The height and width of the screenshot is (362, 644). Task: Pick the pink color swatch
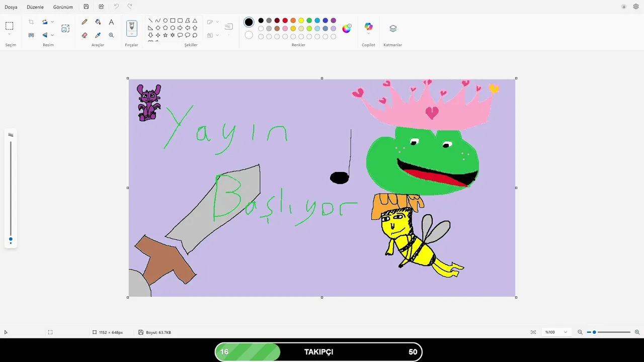(x=285, y=29)
